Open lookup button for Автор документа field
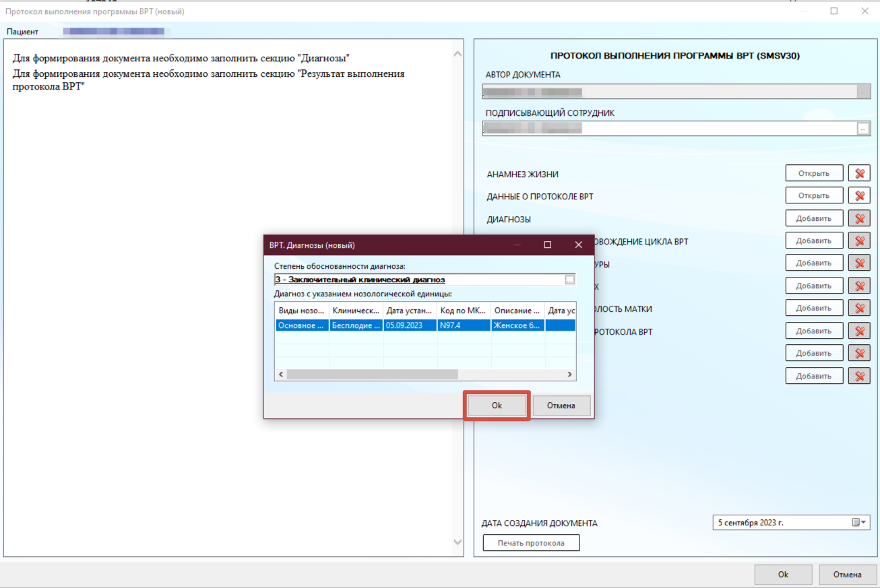This screenshot has width=880, height=588. click(x=863, y=92)
